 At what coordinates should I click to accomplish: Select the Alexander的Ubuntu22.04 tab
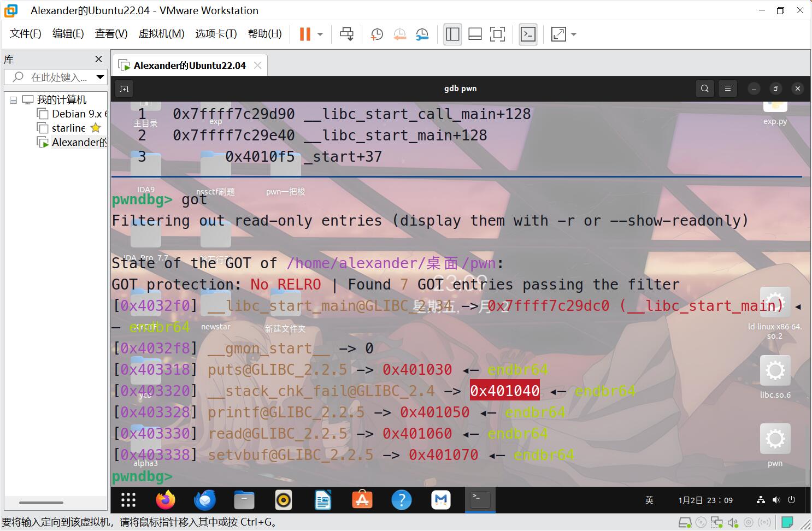(x=189, y=64)
